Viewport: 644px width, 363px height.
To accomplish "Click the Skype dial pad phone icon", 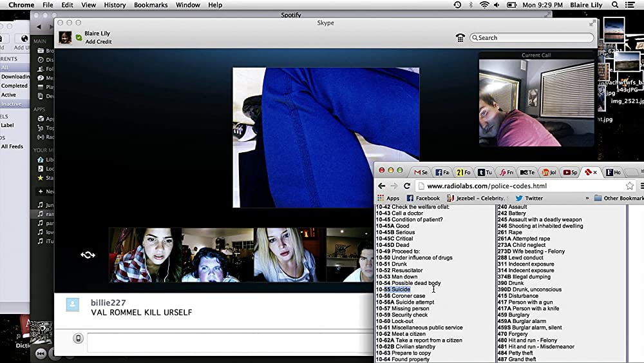I will pyautogui.click(x=460, y=38).
